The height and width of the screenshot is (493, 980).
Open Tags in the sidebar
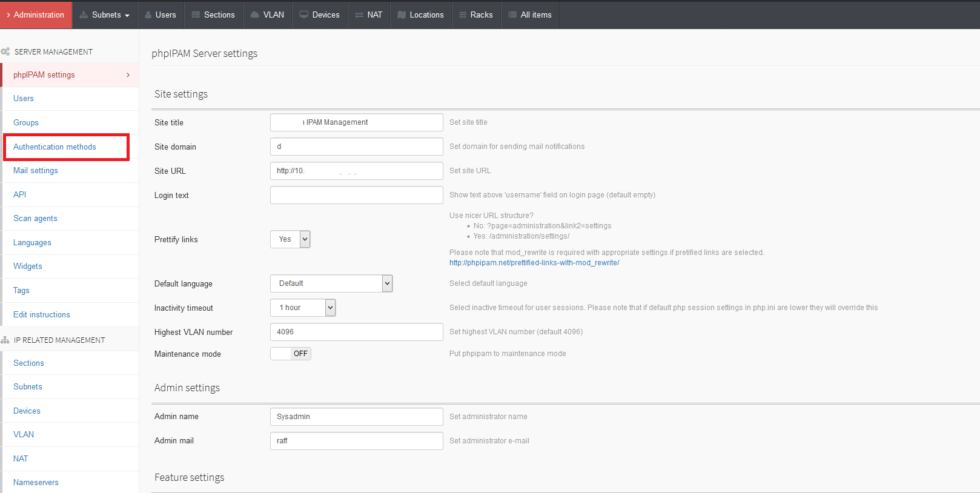click(x=70, y=291)
